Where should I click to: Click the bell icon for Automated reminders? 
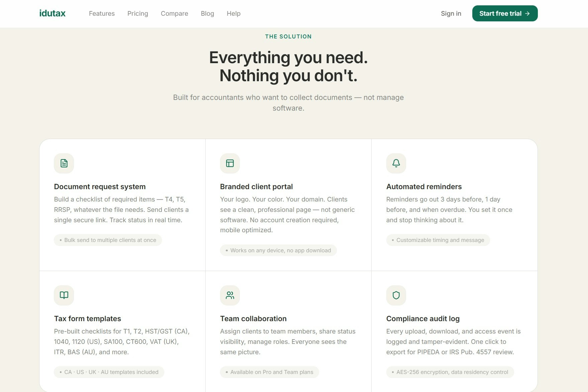tap(396, 163)
